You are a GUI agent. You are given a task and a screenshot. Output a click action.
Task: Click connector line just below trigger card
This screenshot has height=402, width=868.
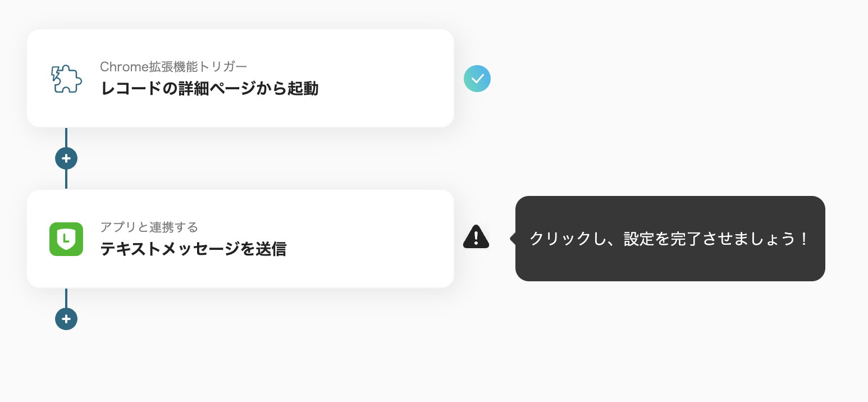click(x=66, y=136)
